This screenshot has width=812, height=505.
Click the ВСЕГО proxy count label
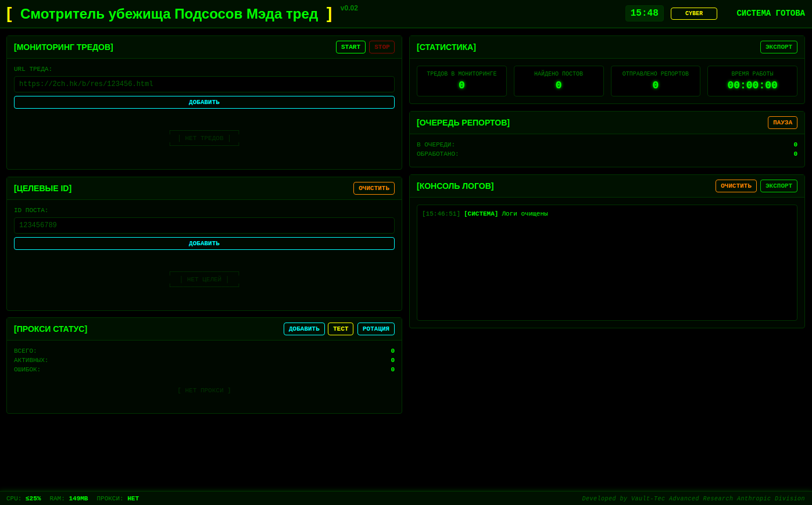26,351
